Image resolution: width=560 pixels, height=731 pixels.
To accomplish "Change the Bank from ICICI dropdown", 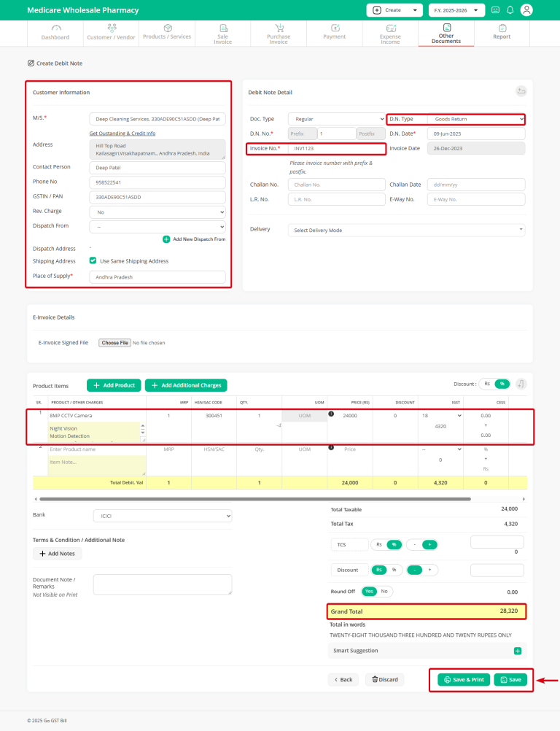I will pyautogui.click(x=162, y=514).
